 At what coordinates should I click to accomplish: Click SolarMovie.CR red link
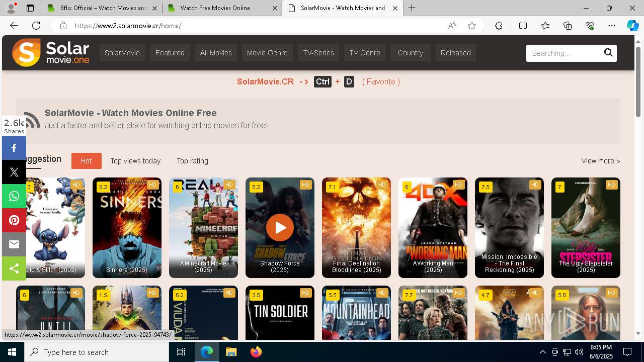pos(265,81)
